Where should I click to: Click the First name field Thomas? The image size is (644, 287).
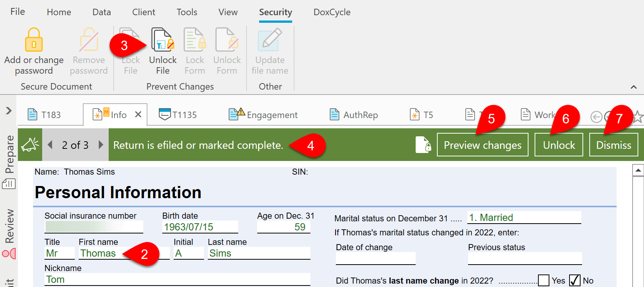pyautogui.click(x=124, y=253)
